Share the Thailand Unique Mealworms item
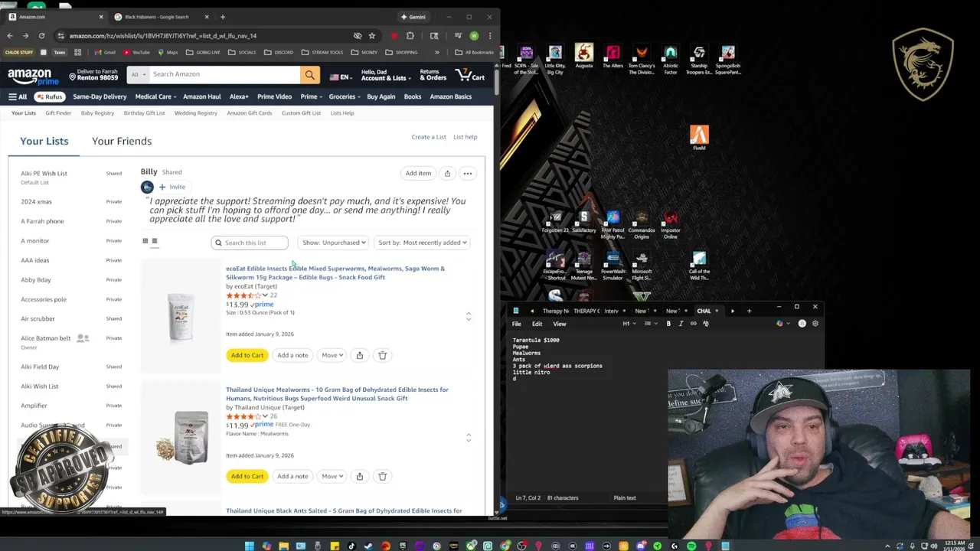 pyautogui.click(x=359, y=476)
